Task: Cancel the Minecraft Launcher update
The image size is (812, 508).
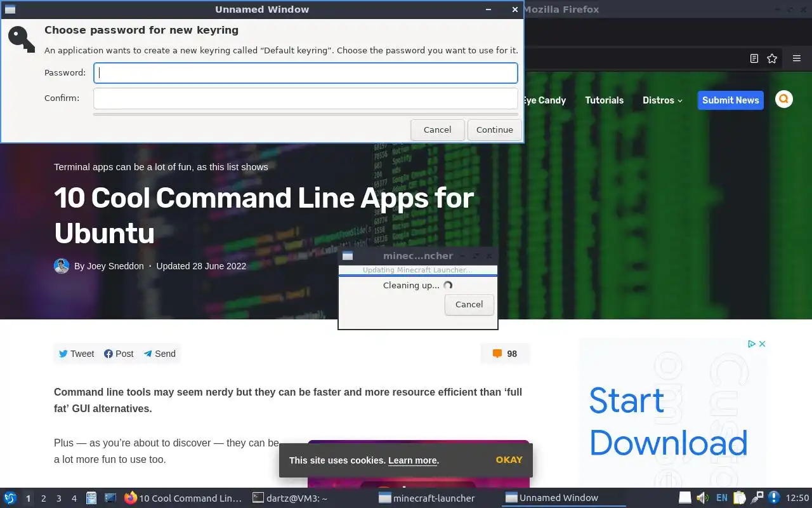Action: (469, 304)
